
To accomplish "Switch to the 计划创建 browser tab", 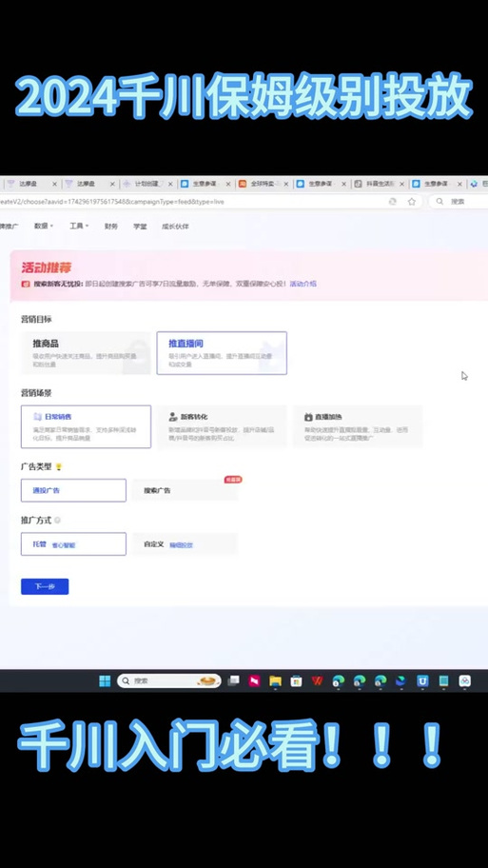I will pos(147,184).
